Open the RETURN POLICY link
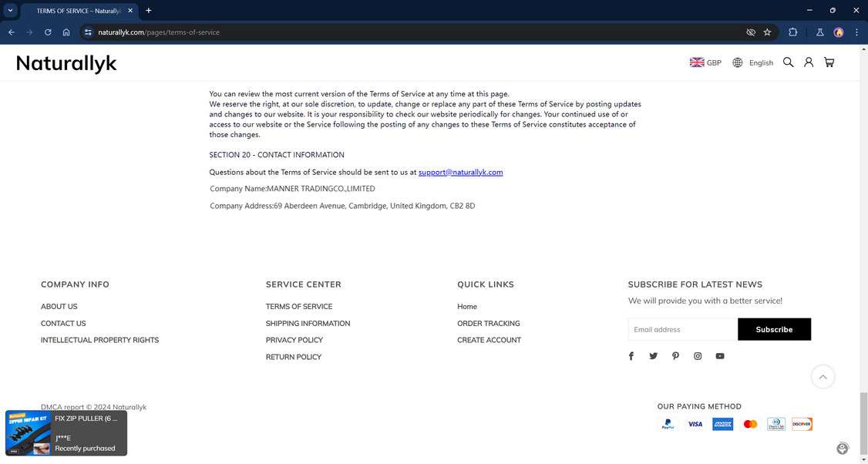Viewport: 868px width, 464px height. coord(294,357)
